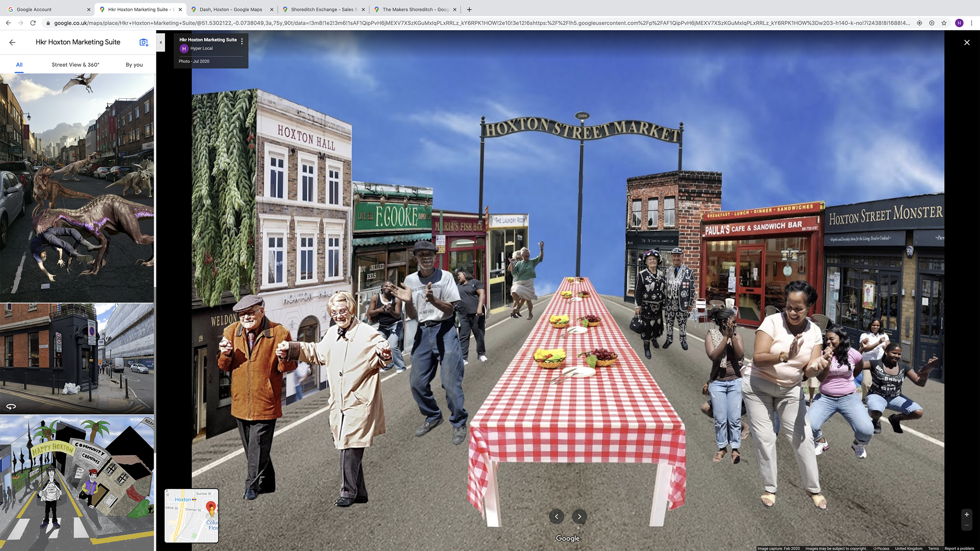Click the Picasa attribution link
The height and width of the screenshot is (551, 980).
[x=881, y=548]
